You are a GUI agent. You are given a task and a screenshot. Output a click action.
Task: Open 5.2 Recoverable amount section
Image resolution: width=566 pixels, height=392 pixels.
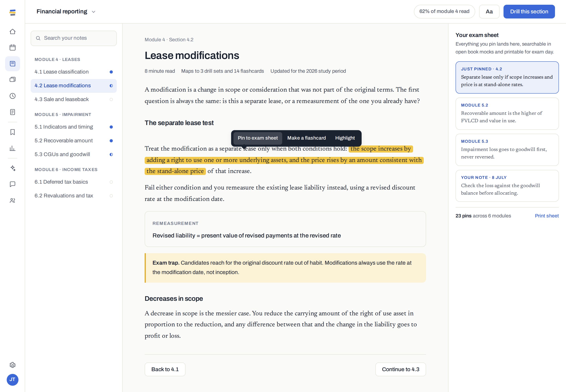(74, 141)
